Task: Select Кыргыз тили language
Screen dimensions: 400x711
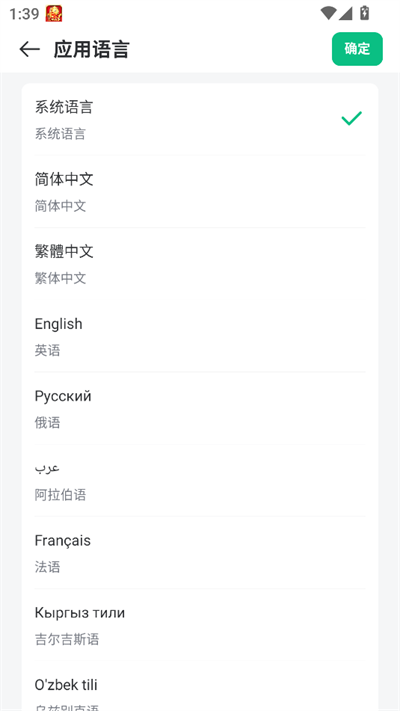Action: pyautogui.click(x=200, y=625)
